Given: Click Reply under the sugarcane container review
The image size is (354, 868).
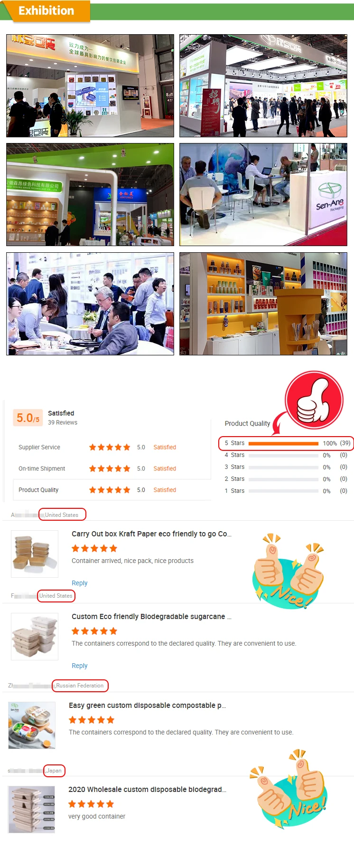Looking at the screenshot, I should 79,666.
